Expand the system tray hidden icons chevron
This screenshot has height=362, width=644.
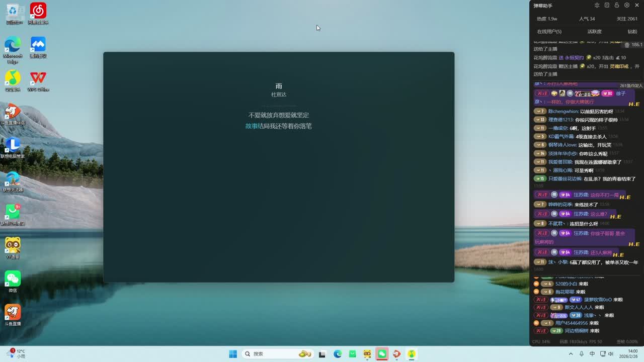pos(571,354)
